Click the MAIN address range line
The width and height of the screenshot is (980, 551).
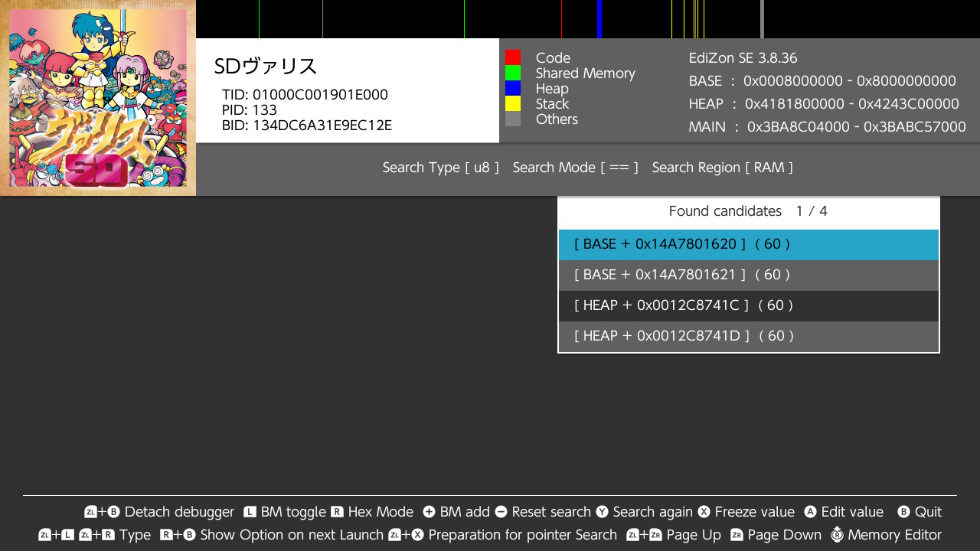827,127
